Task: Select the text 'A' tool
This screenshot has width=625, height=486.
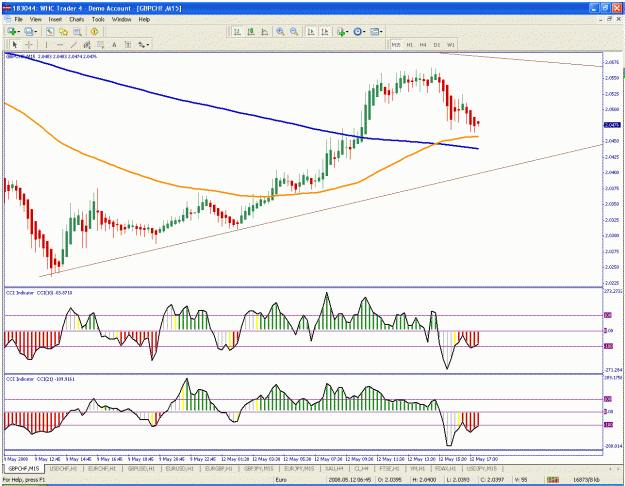Action: click(114, 45)
